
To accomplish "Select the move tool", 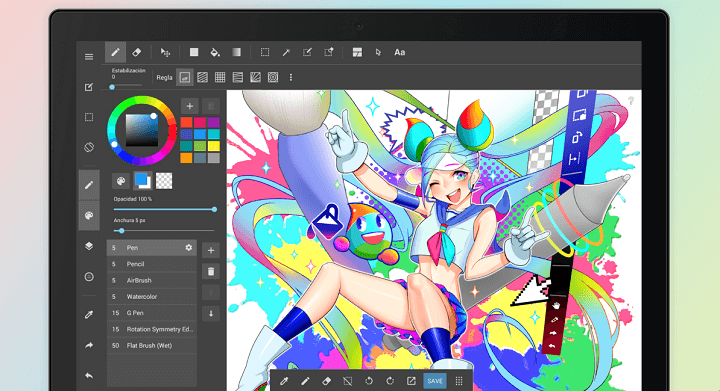I will pos(165,52).
